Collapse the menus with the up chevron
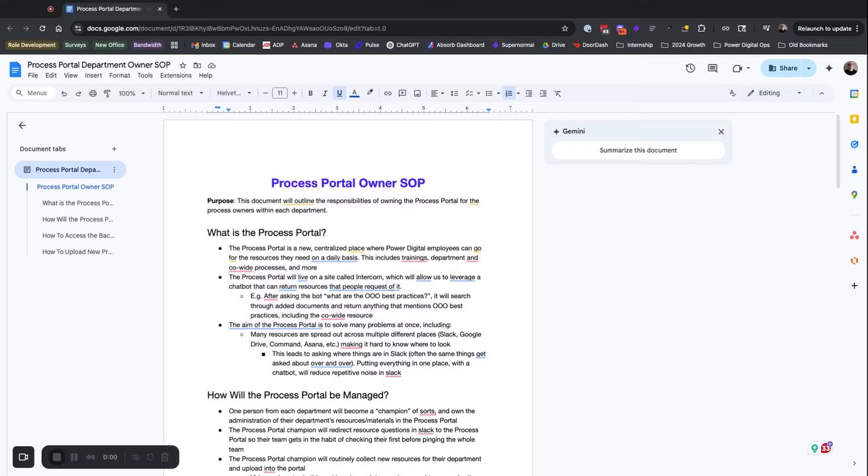Screen dimensions: 868x476 click(822, 93)
